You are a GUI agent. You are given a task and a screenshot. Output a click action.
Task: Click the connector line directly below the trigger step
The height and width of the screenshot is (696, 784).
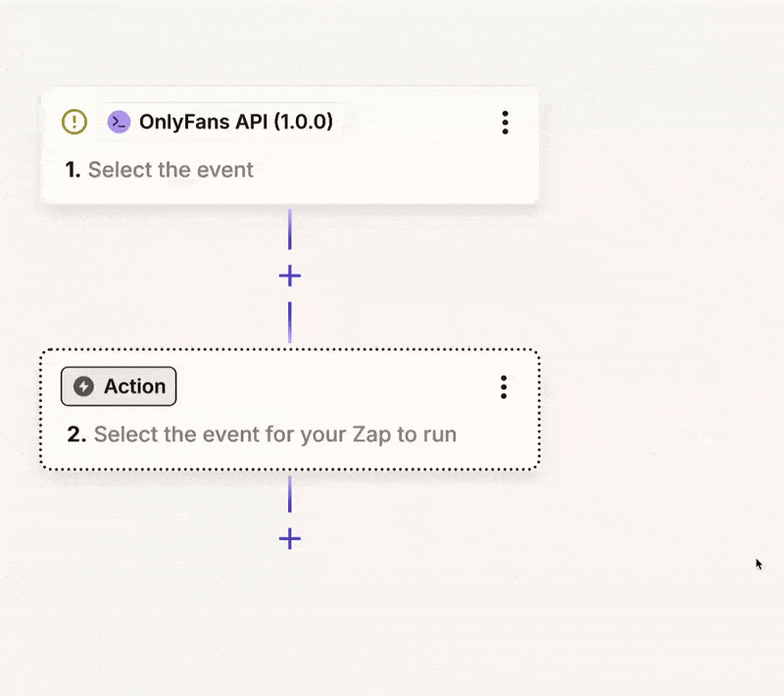pos(289,229)
